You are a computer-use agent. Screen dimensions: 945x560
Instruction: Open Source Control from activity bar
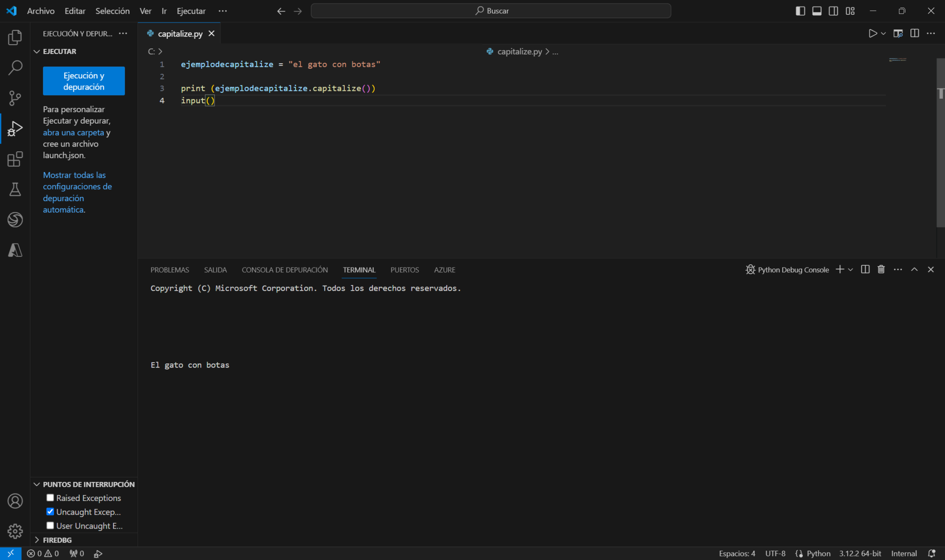click(15, 98)
